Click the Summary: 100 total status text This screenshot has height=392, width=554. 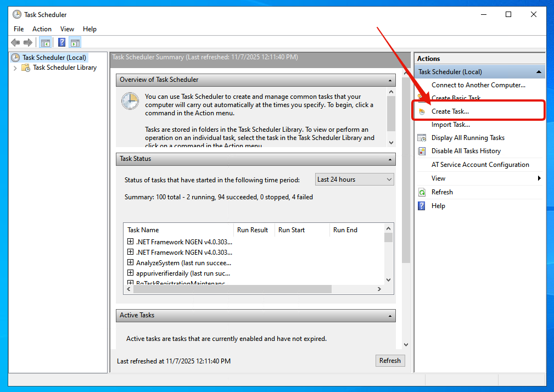(x=219, y=197)
